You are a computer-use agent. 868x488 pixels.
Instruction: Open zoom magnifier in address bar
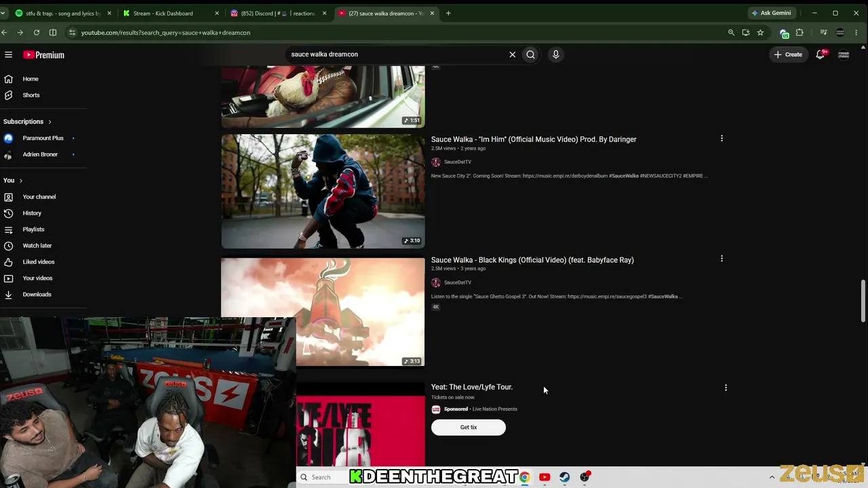pos(731,33)
